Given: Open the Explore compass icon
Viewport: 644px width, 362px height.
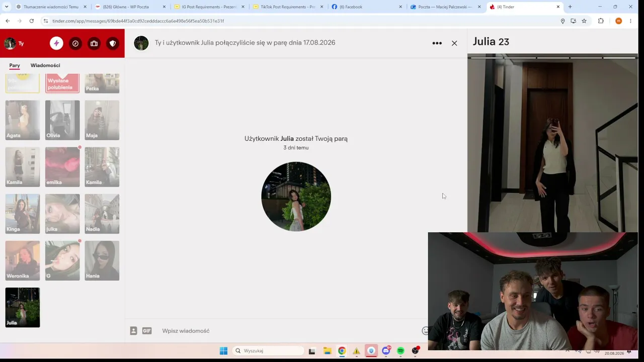Looking at the screenshot, I should [x=75, y=43].
